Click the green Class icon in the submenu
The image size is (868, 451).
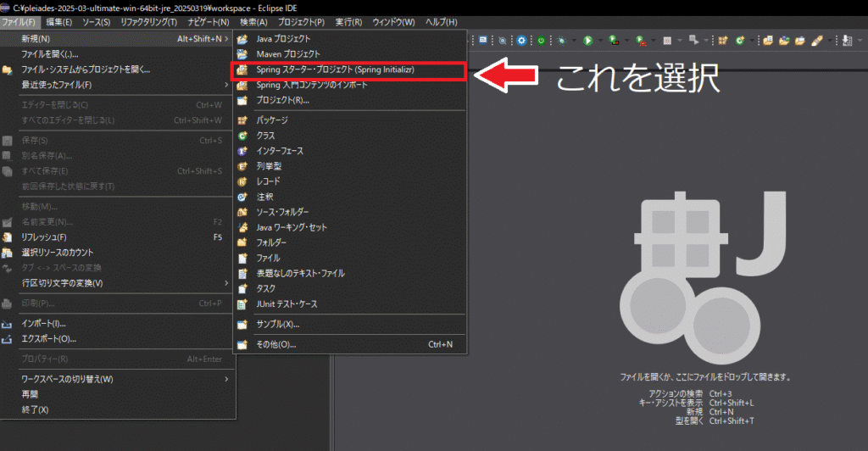242,136
